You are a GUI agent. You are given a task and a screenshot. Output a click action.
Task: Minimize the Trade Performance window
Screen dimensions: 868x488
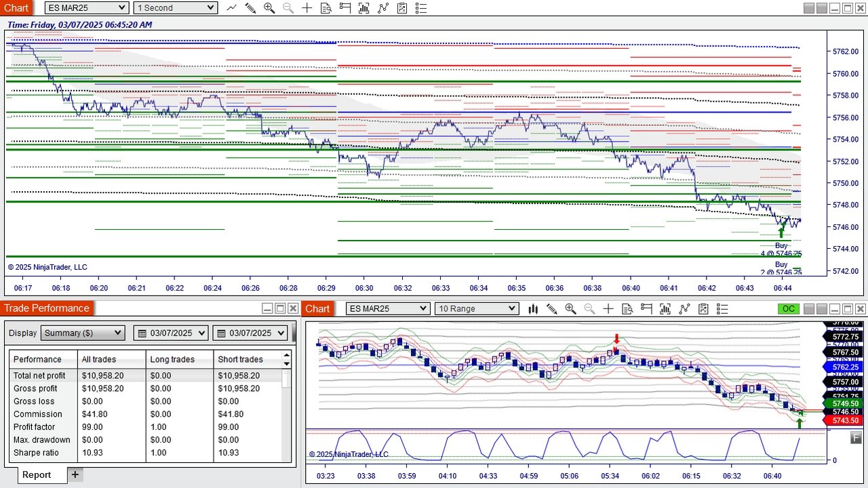(267, 308)
